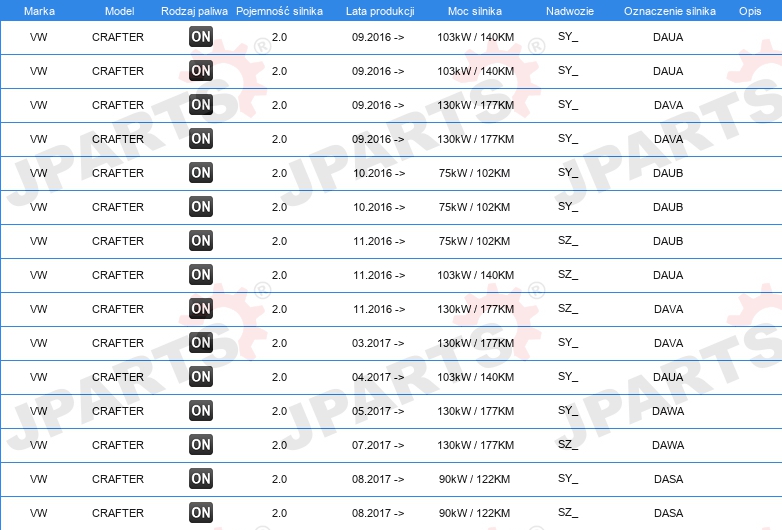Click the SY_ body cell in the 04.2017 row
The image size is (782, 530).
568,376
